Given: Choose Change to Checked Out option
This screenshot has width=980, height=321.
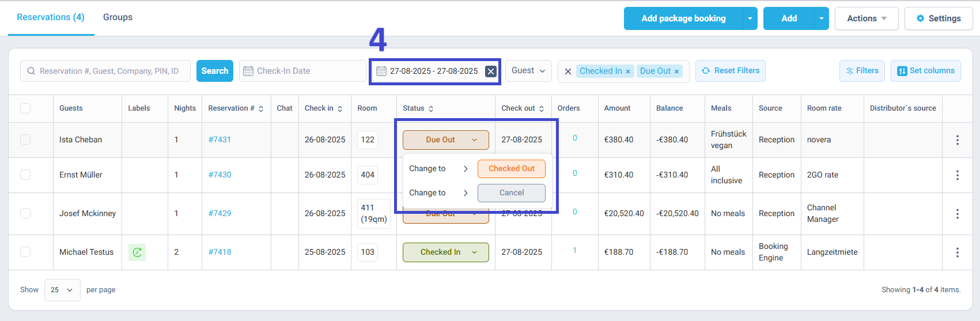Looking at the screenshot, I should pos(512,169).
